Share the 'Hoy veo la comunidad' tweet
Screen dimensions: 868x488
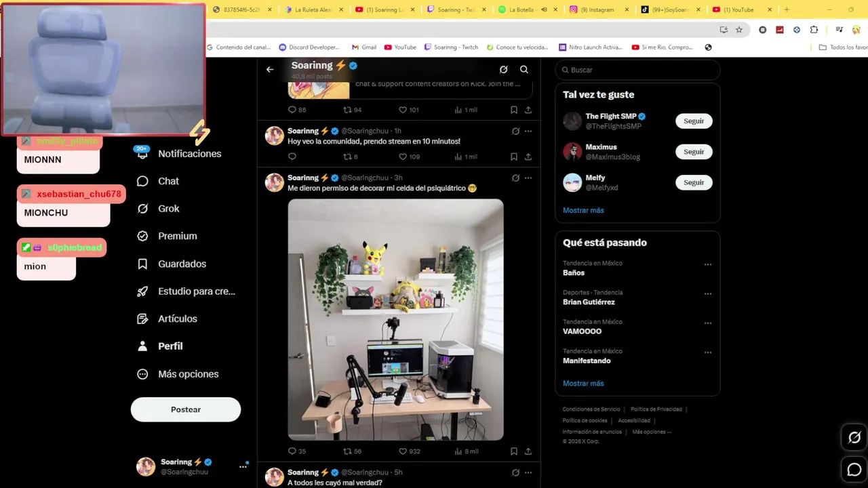(x=528, y=157)
